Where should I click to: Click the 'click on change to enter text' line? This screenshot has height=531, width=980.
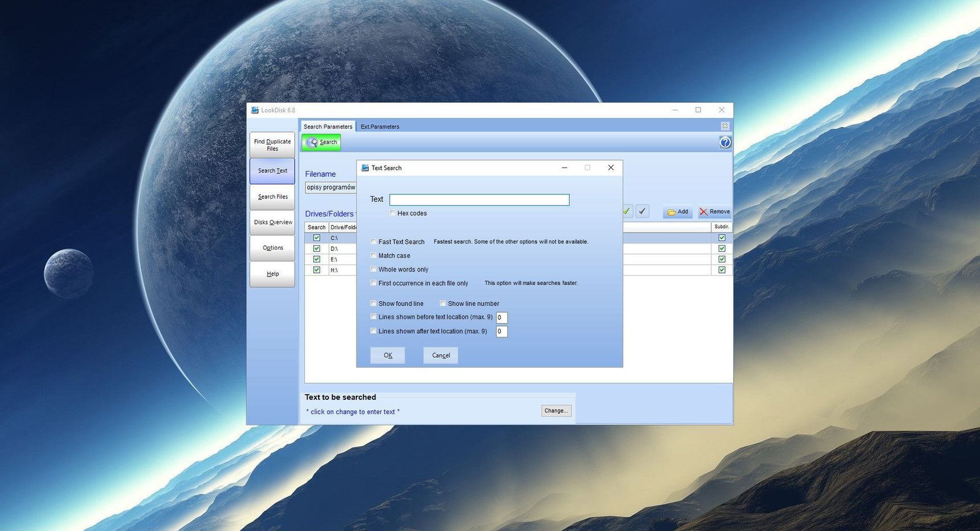point(353,412)
